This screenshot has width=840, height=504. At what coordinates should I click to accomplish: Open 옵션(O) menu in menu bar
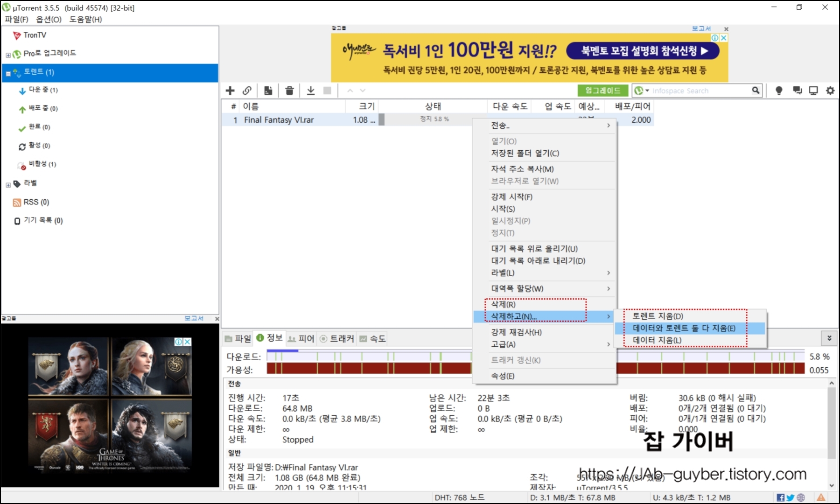[x=49, y=19]
